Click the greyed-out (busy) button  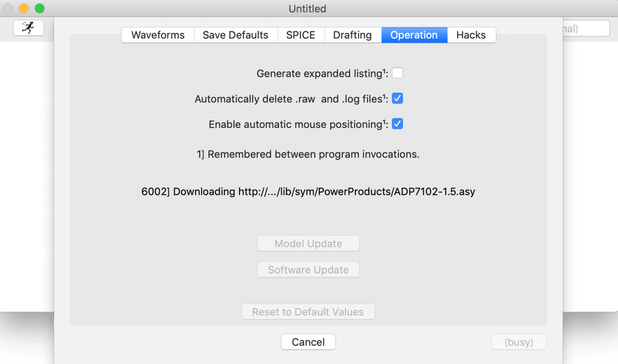pyautogui.click(x=519, y=342)
